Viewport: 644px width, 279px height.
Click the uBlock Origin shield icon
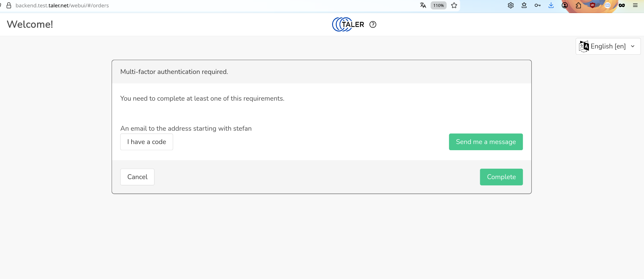592,5
